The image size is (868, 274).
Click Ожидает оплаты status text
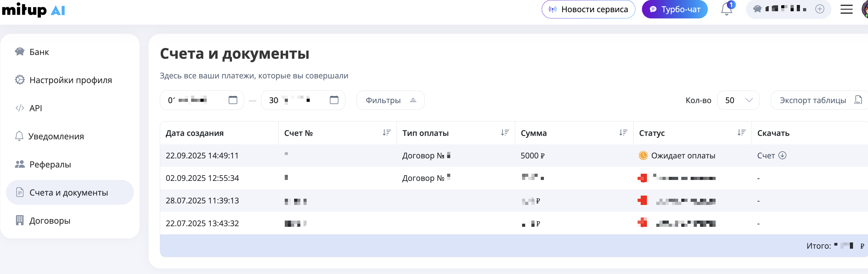tap(683, 156)
